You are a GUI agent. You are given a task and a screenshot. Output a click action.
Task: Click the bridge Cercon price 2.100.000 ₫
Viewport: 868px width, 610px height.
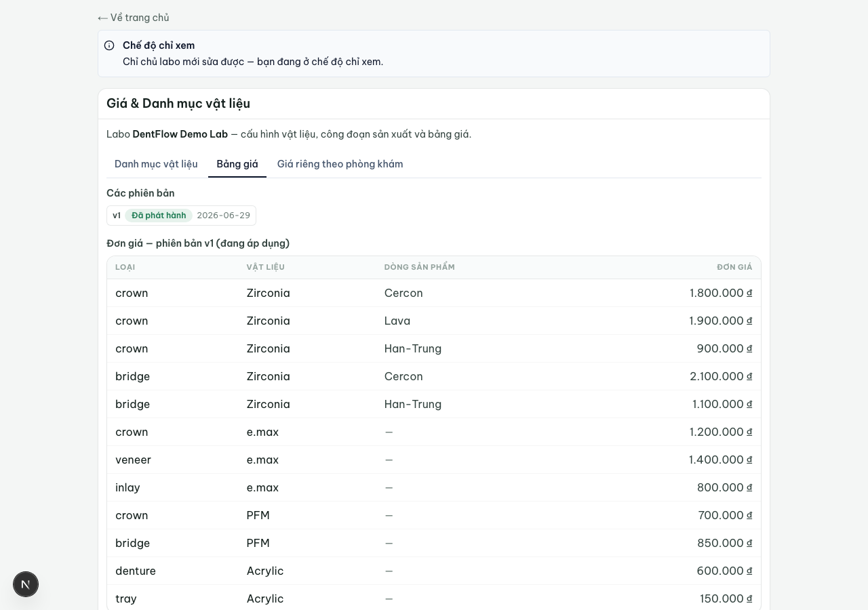pyautogui.click(x=721, y=376)
